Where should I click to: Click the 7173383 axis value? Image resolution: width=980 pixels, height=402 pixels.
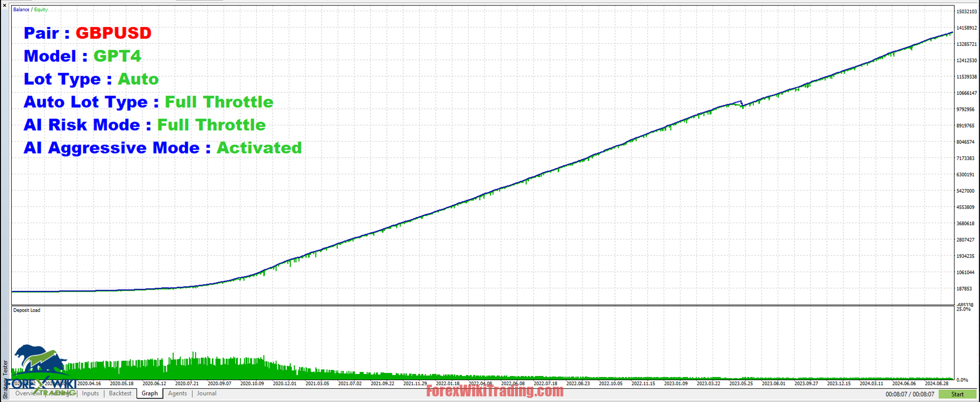click(x=965, y=158)
